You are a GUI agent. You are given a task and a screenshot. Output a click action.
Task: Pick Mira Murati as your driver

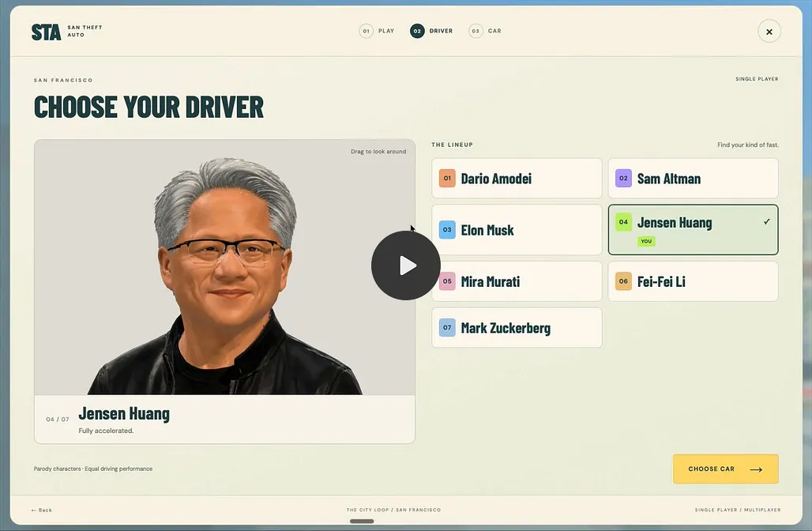517,281
